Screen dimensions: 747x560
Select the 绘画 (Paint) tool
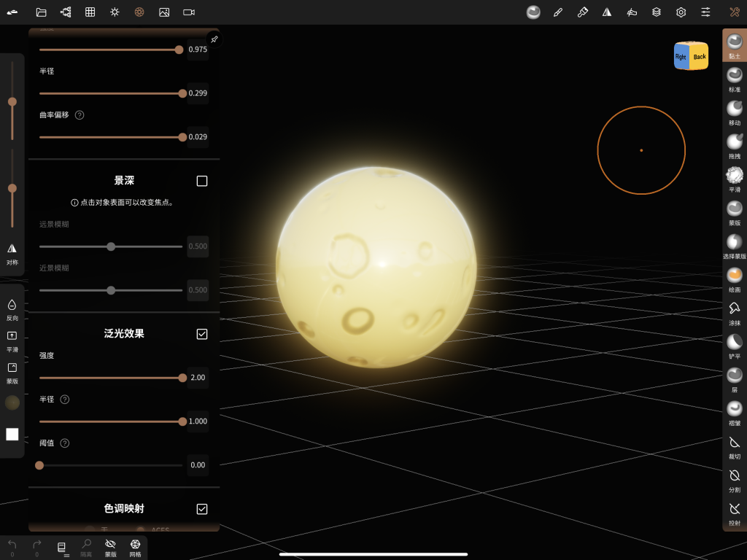[734, 279]
